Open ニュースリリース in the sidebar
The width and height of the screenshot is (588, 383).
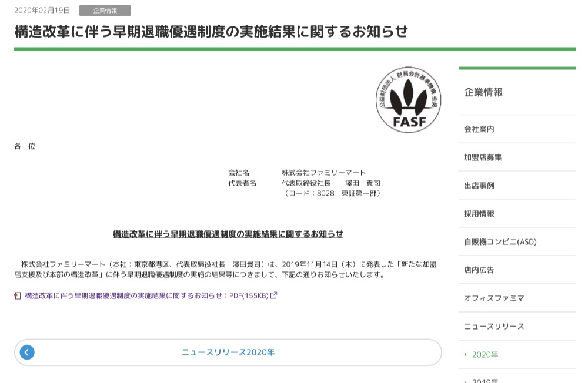[x=517, y=326]
